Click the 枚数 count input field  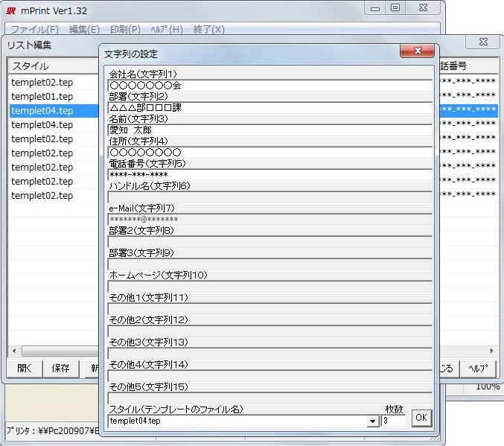coord(394,421)
